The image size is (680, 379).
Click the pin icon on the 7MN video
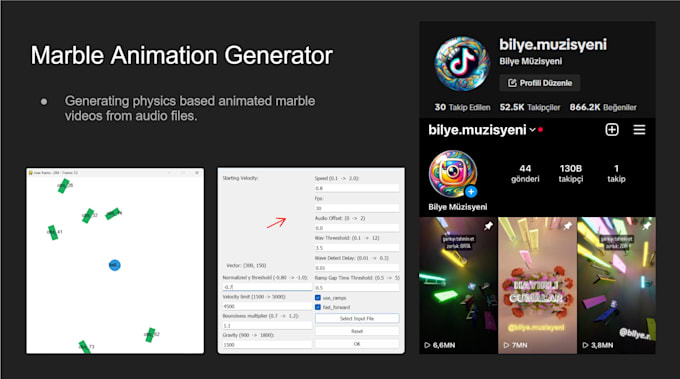567,226
